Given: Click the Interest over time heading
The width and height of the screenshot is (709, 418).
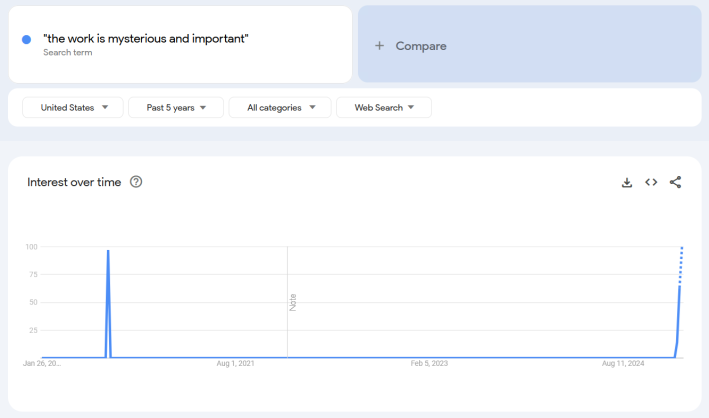Looking at the screenshot, I should pyautogui.click(x=74, y=182).
